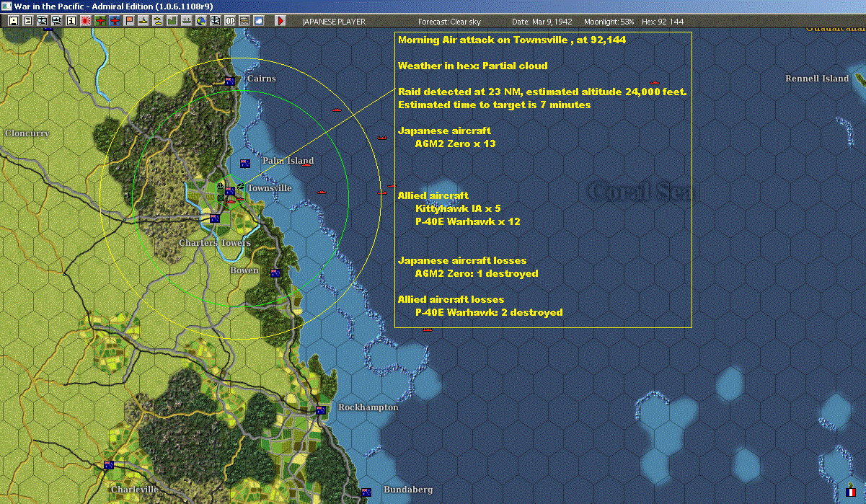Select the Australian flag at Palm Island
This screenshot has width=866, height=504.
[245, 164]
